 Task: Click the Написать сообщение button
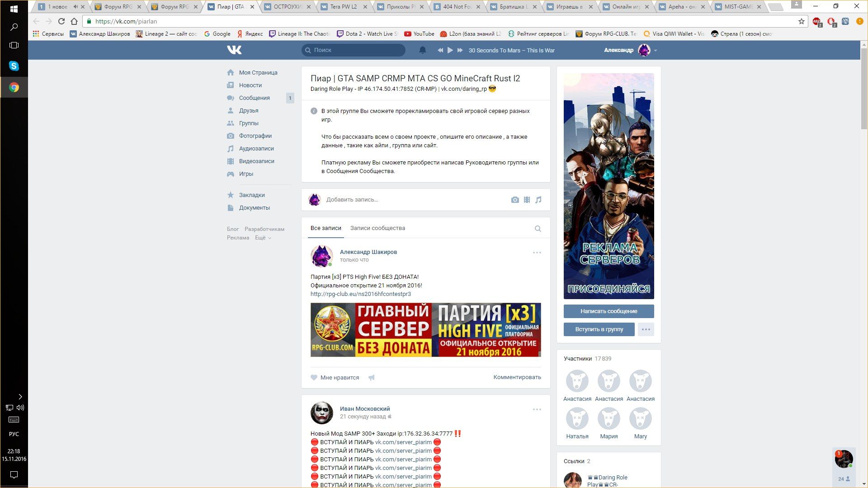[x=609, y=311]
